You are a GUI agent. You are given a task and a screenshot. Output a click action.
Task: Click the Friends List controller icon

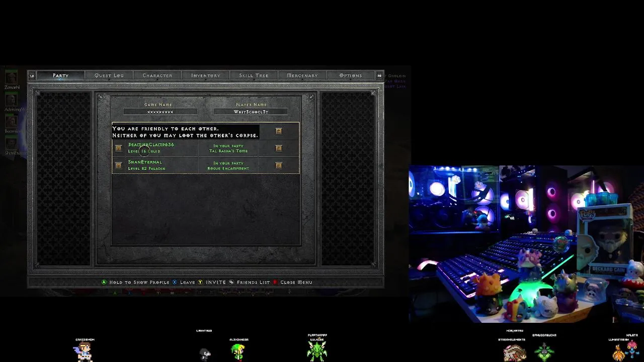(x=231, y=282)
